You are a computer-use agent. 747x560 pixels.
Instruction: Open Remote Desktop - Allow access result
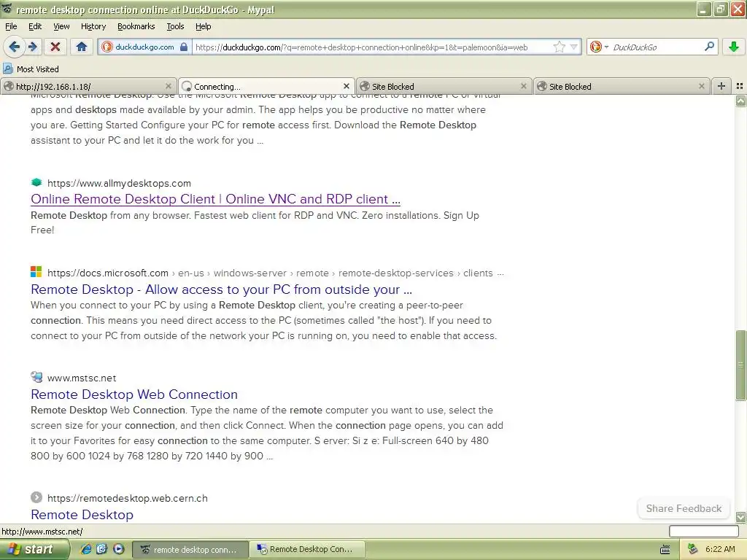point(221,289)
